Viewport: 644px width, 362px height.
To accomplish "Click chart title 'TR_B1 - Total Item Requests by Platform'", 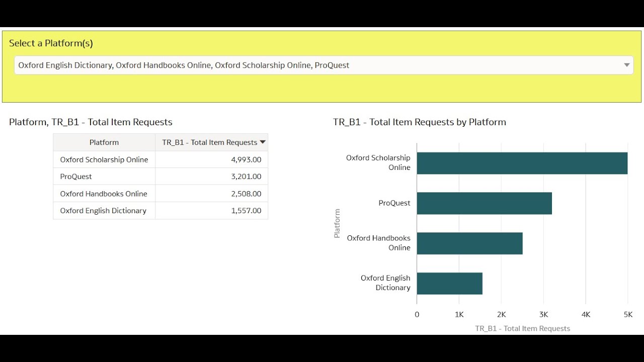I will (420, 122).
